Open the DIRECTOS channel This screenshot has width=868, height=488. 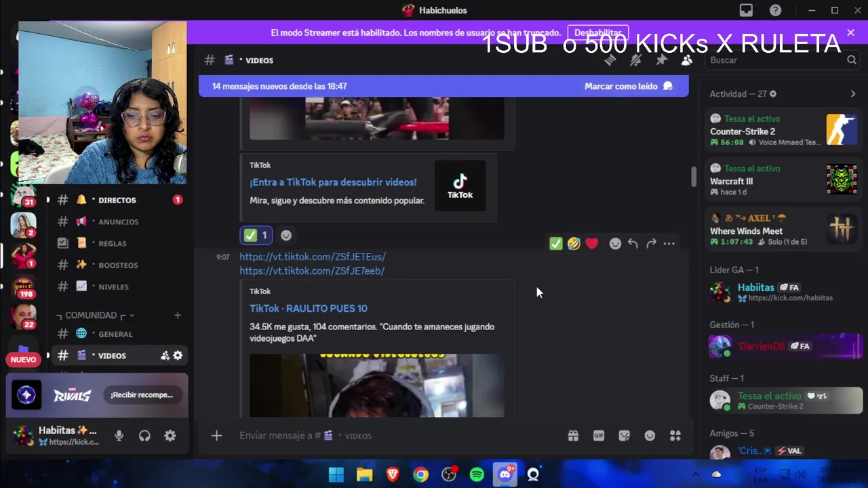(x=117, y=200)
